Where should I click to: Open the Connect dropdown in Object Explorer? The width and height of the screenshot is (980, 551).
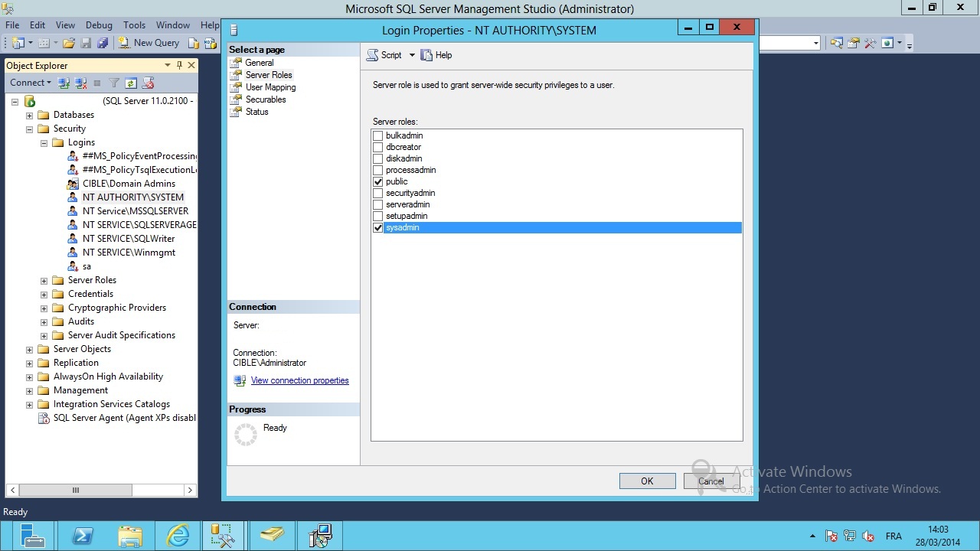tap(31, 83)
